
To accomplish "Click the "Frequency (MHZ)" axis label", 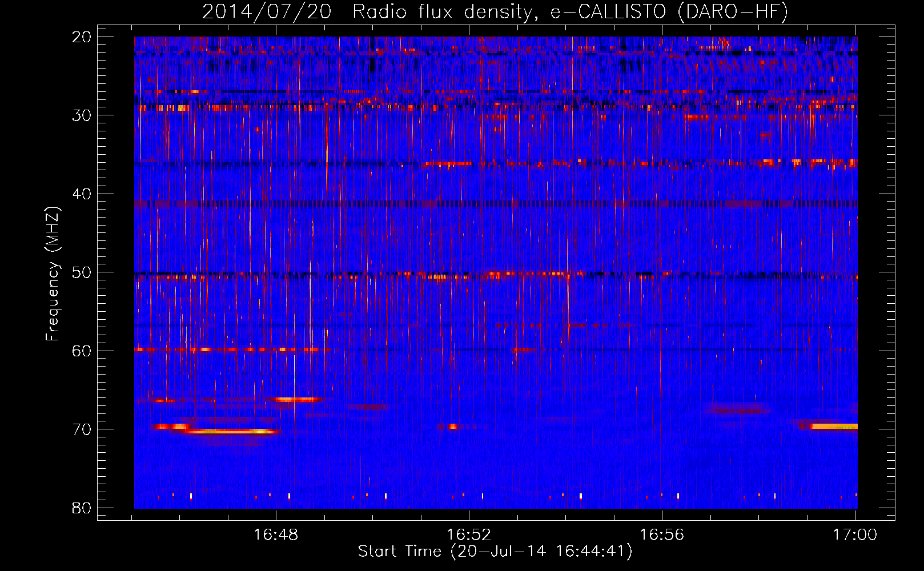I will [53, 274].
